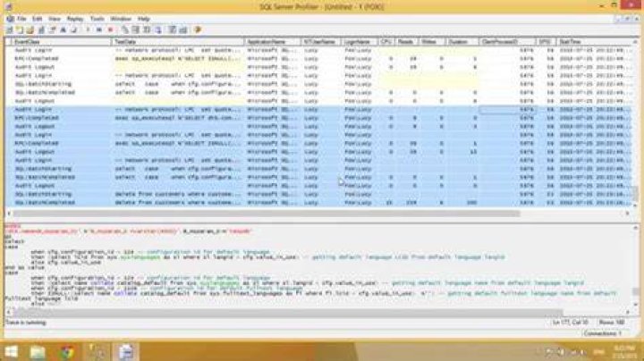Open the Replay menu
Screen dimensions: 644x361
pos(75,19)
